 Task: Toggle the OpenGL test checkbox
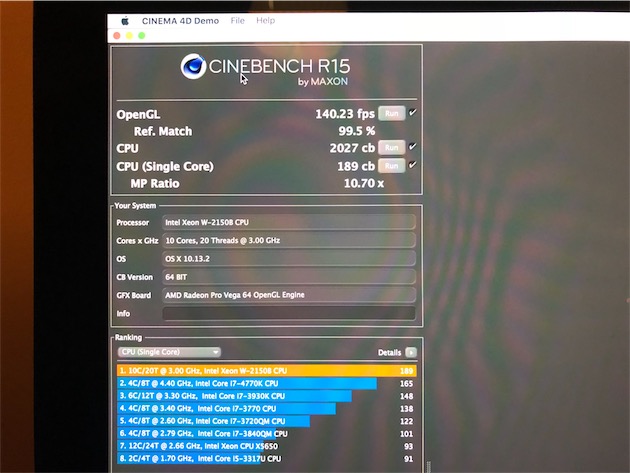(413, 113)
